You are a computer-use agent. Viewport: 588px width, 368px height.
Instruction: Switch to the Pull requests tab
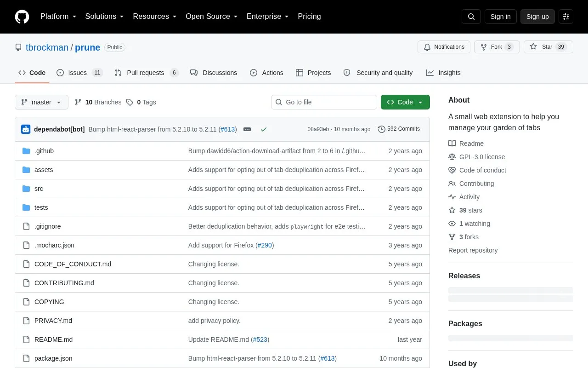click(146, 73)
